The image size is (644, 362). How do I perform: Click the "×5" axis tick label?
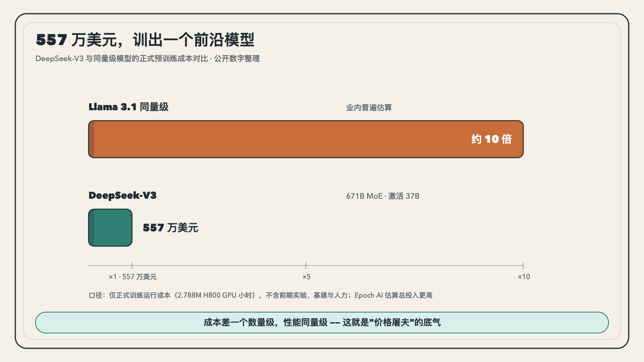306,277
